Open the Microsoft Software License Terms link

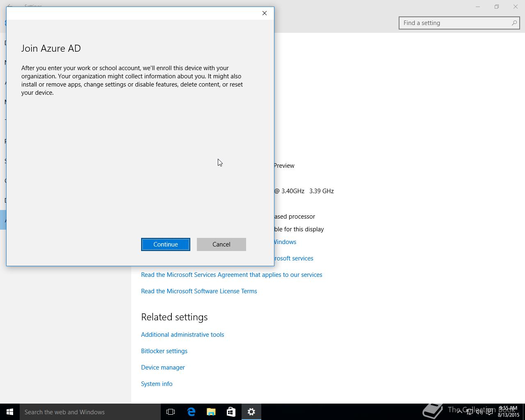(199, 291)
